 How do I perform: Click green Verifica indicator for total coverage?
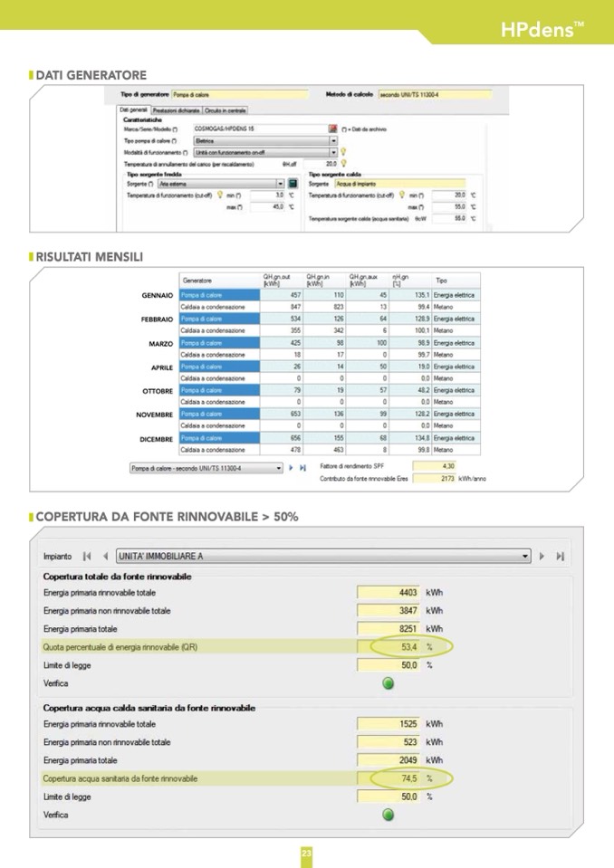tap(389, 683)
